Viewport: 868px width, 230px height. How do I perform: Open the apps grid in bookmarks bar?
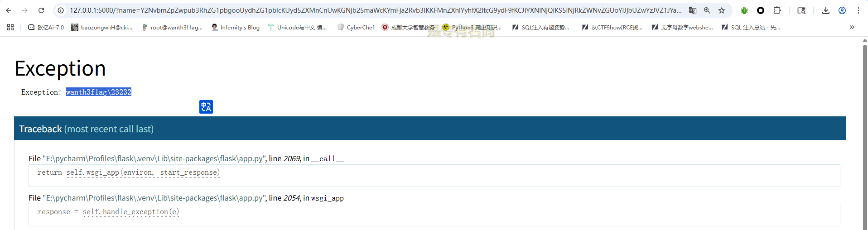tap(10, 27)
